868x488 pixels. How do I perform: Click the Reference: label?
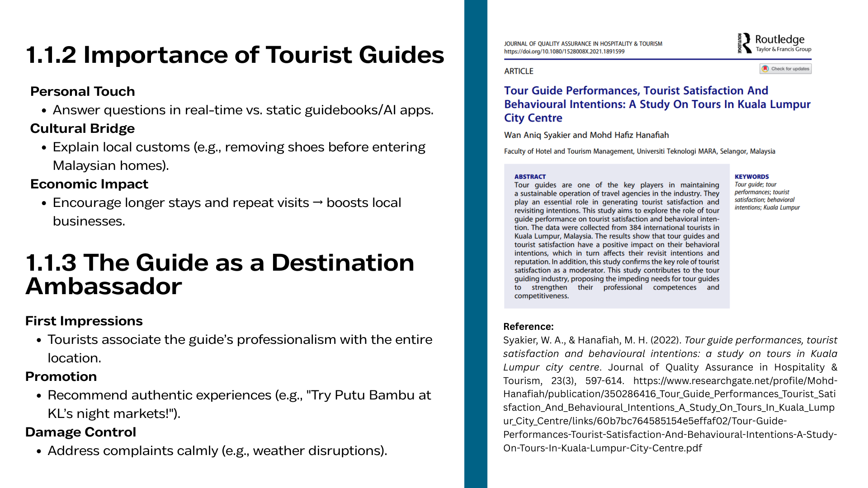pyautogui.click(x=528, y=326)
